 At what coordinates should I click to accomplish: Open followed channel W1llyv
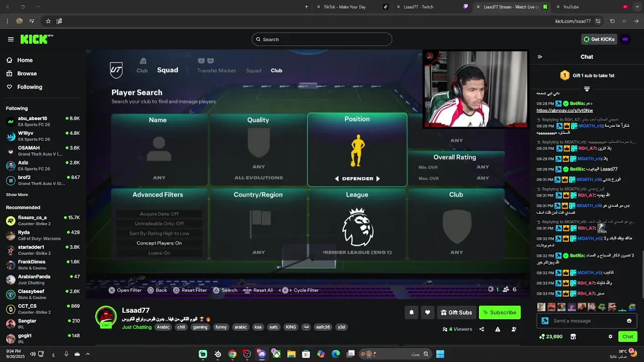[x=42, y=136]
